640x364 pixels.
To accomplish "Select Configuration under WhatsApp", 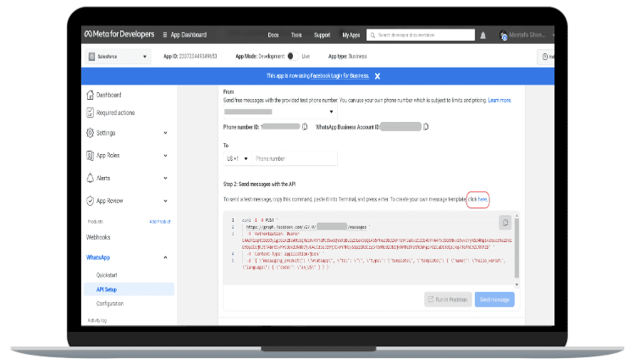I will point(110,304).
